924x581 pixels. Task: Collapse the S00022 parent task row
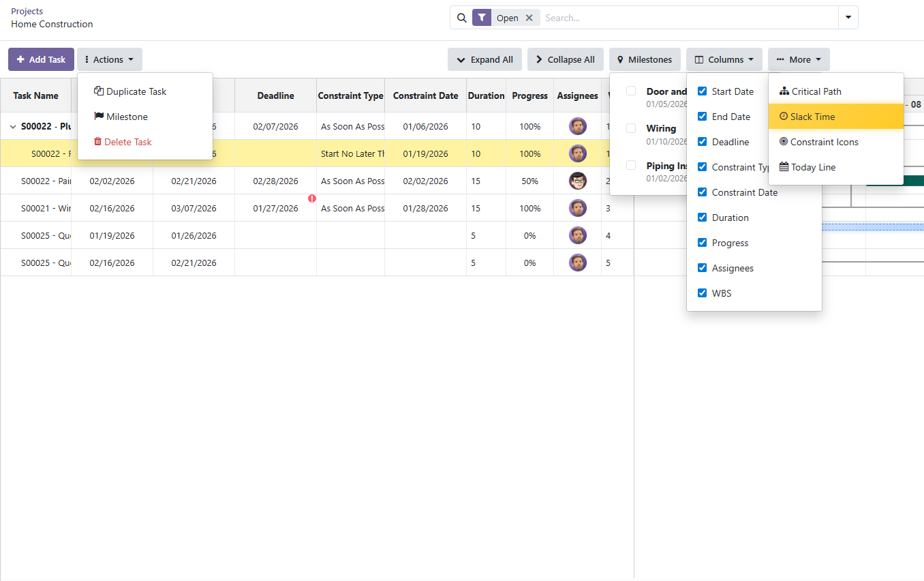(12, 127)
